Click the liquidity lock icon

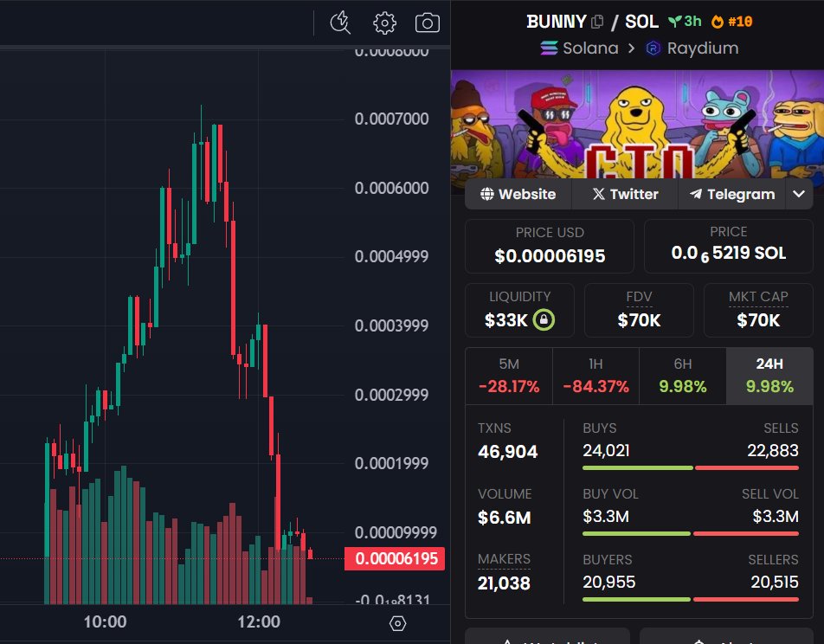pos(545,319)
